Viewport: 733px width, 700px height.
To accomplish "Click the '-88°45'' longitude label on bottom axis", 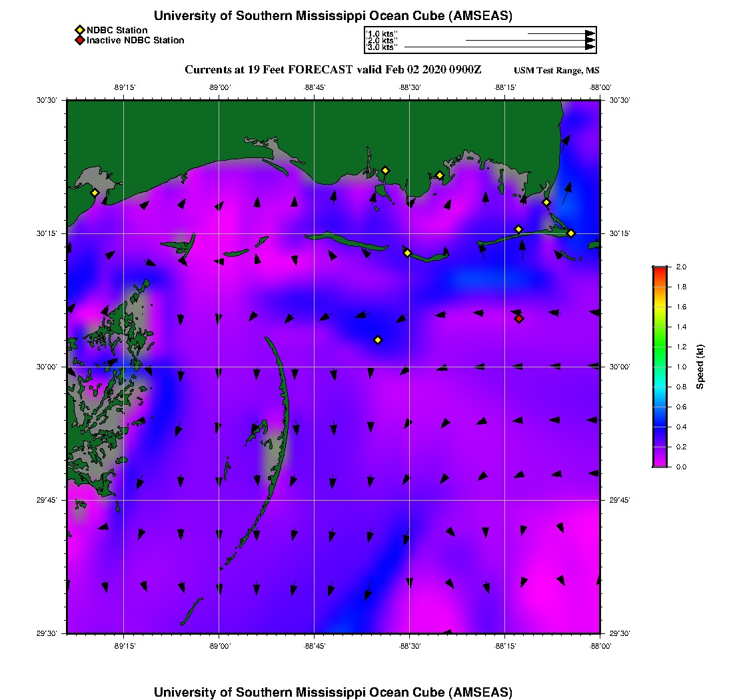I will (x=314, y=646).
